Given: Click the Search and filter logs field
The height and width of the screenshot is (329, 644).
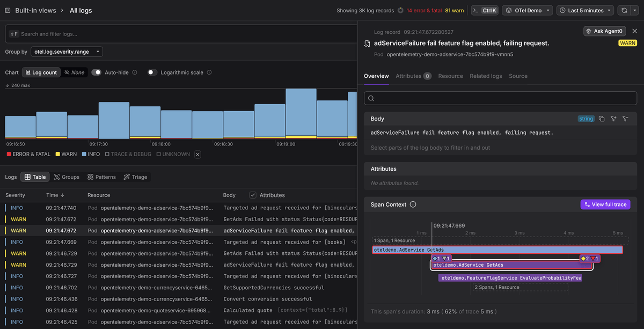Looking at the screenshot, I should (181, 34).
